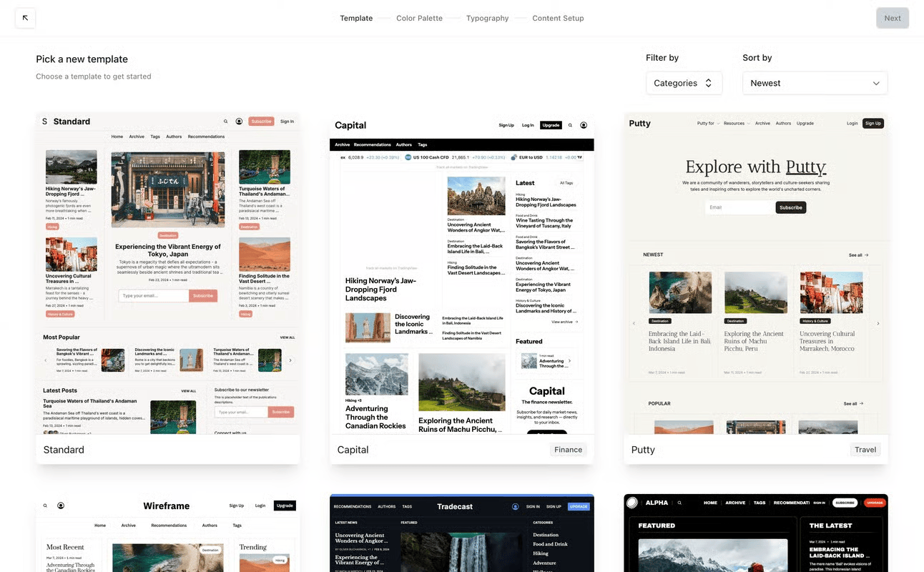Click search icon in Standard preview
Viewport: 924px width, 572px height.
pyautogui.click(x=226, y=122)
